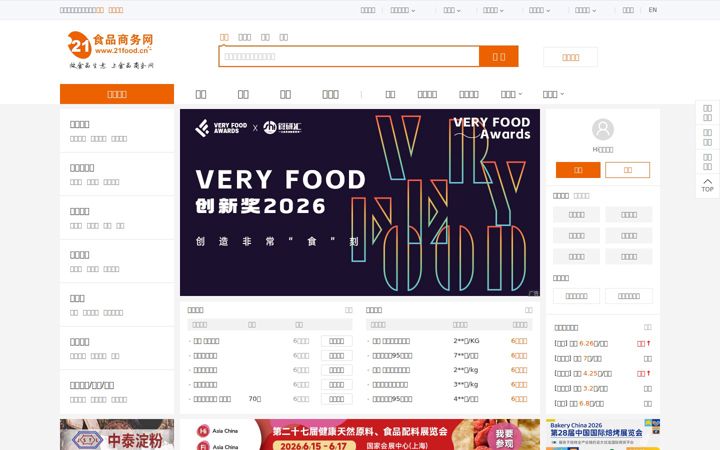Open the VERY FOOD 创新奖2026 banner

360,202
